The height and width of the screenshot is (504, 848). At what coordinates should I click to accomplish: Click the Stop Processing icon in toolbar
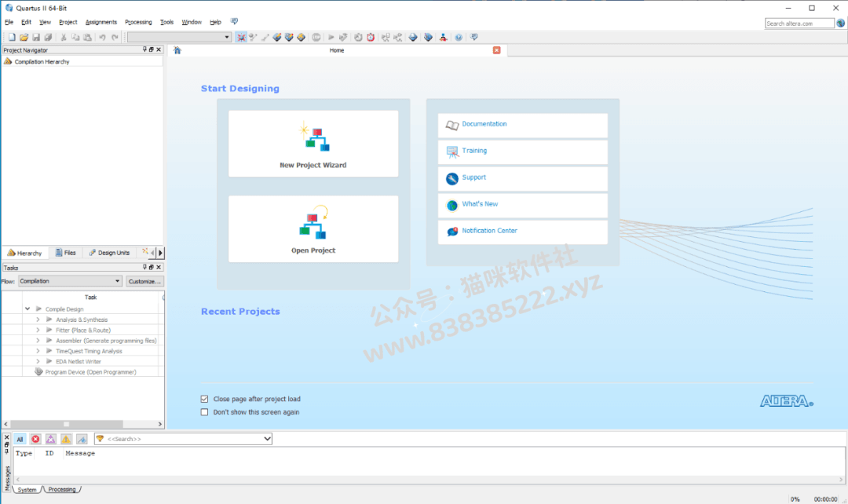point(316,38)
